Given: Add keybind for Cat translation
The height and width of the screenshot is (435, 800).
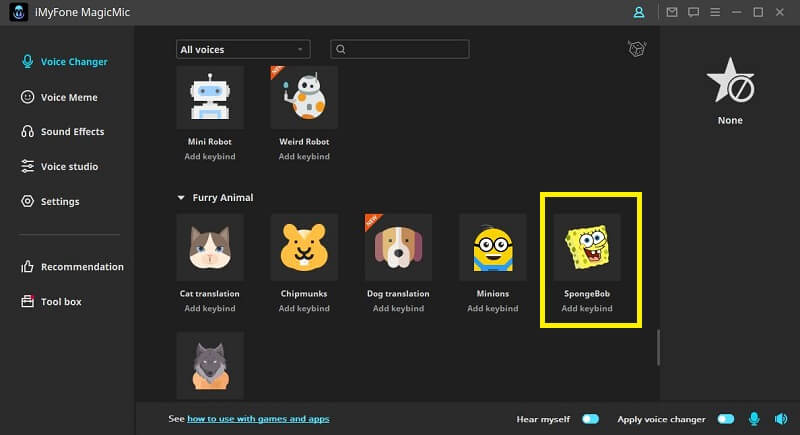Looking at the screenshot, I should coord(210,309).
